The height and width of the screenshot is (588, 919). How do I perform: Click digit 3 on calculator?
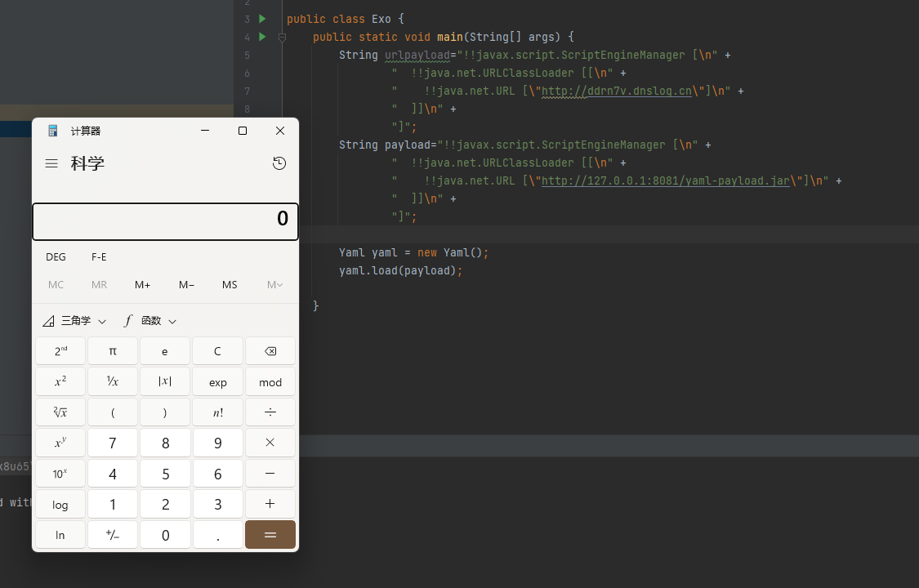(x=217, y=504)
